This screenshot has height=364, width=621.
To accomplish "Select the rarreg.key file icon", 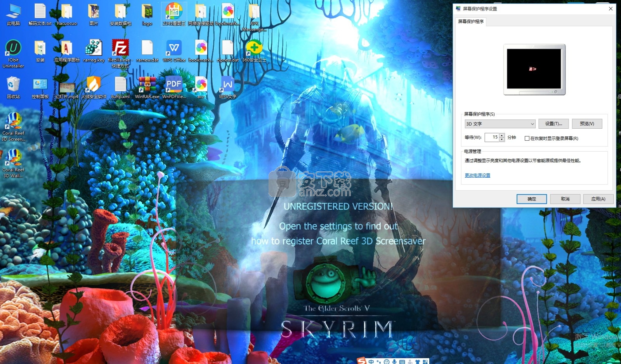I will (x=94, y=51).
